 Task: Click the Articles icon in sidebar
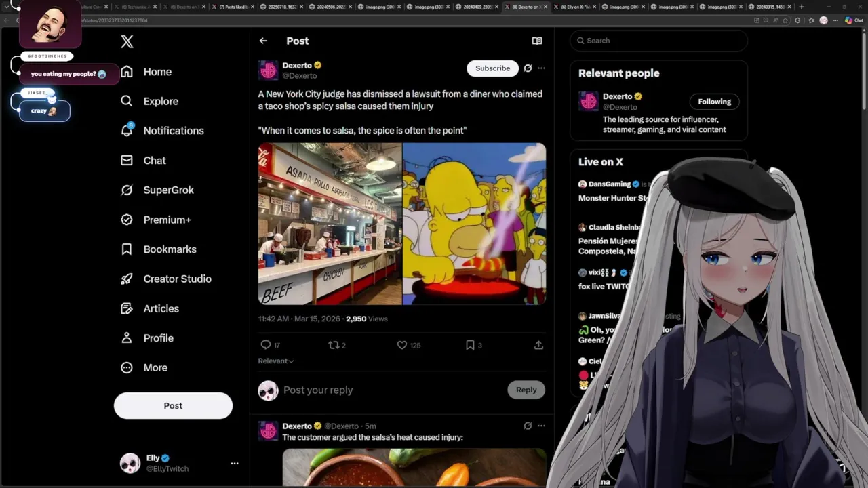pyautogui.click(x=126, y=308)
